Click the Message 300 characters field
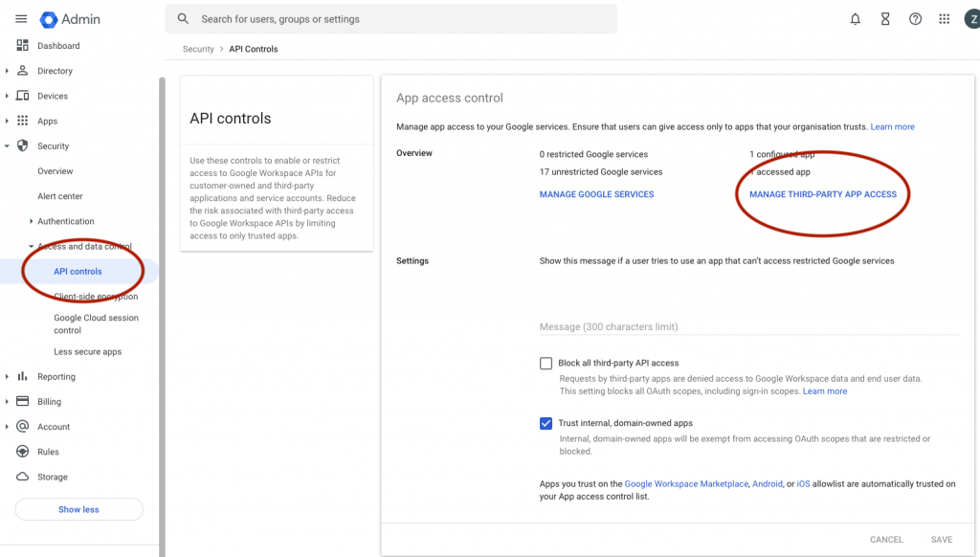This screenshot has width=980, height=557. (x=748, y=326)
